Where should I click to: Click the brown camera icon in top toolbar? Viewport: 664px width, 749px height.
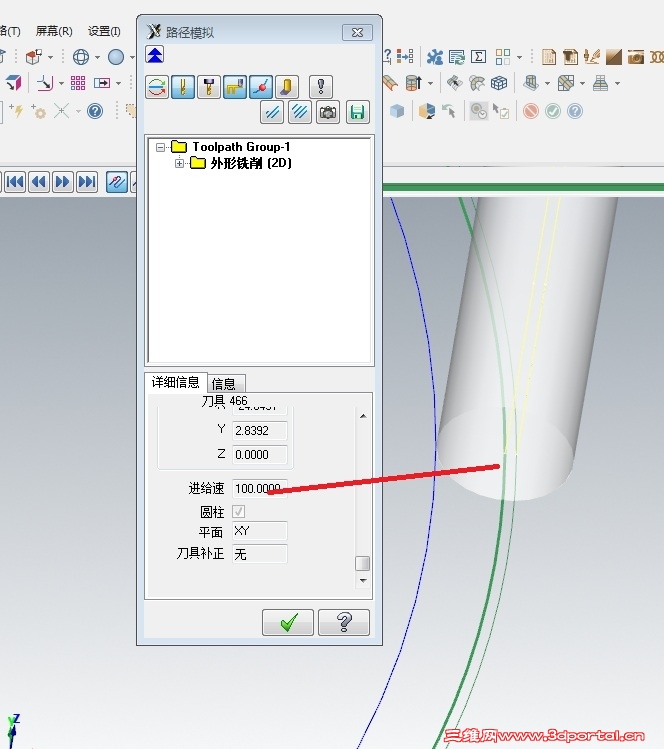(636, 57)
